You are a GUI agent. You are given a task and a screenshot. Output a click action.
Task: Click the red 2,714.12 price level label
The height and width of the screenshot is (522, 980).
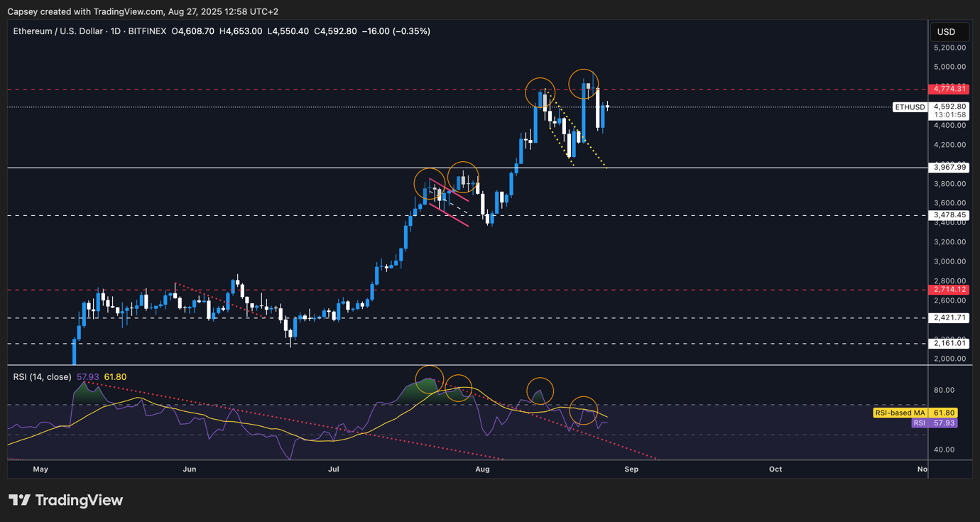point(949,290)
